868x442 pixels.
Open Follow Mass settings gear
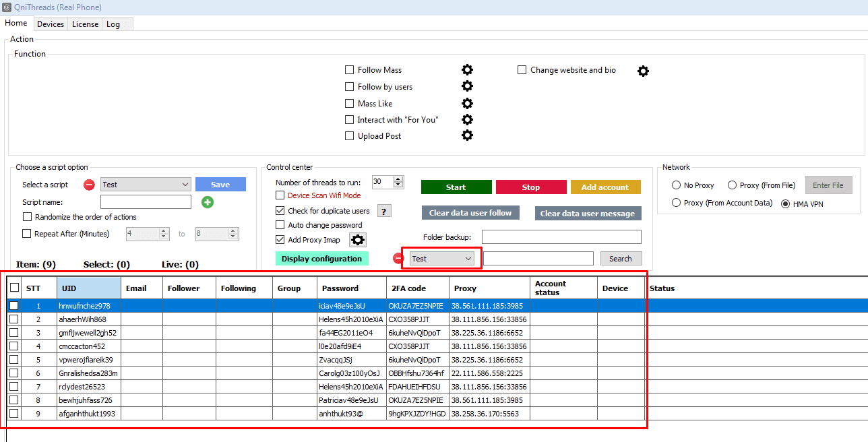point(467,70)
